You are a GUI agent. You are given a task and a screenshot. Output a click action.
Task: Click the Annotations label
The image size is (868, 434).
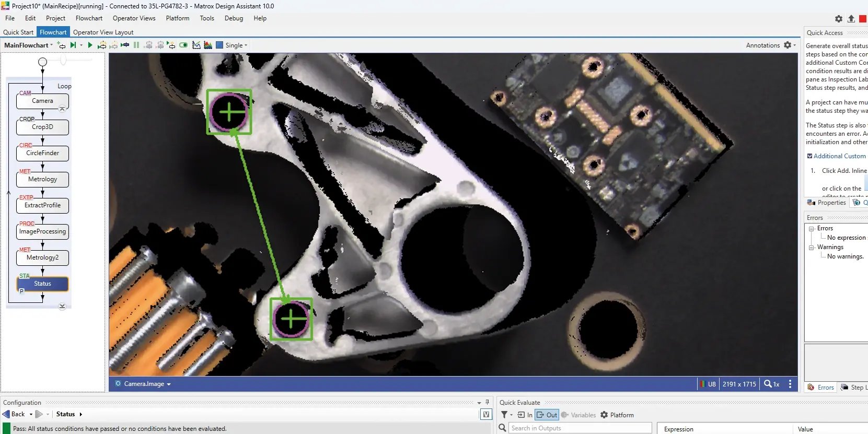(763, 45)
